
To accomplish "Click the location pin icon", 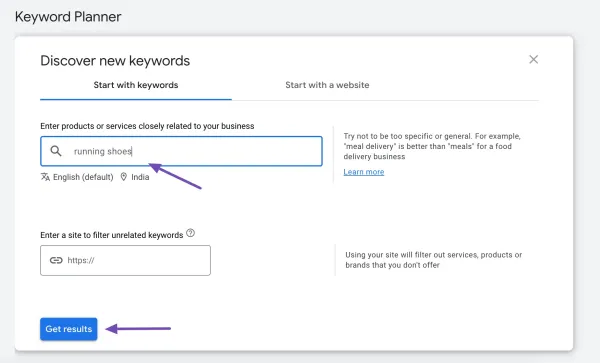I will tap(124, 177).
